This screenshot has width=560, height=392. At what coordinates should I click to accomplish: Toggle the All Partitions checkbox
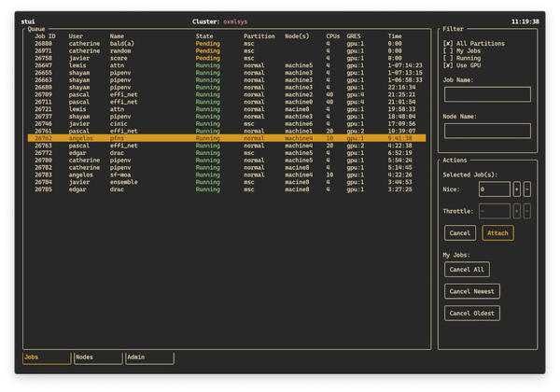pos(447,44)
